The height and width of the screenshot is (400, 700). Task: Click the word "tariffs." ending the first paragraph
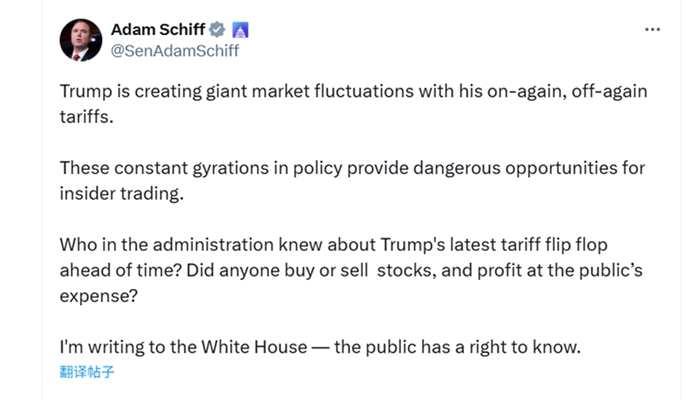click(x=87, y=120)
